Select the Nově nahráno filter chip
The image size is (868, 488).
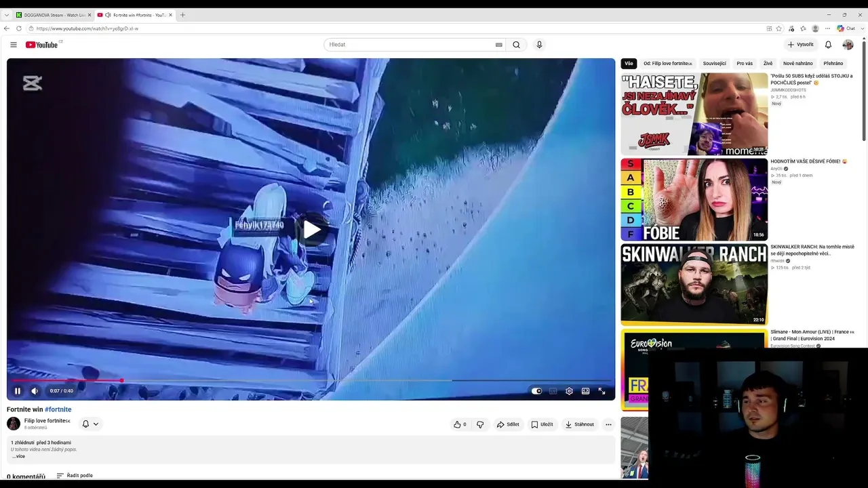798,64
